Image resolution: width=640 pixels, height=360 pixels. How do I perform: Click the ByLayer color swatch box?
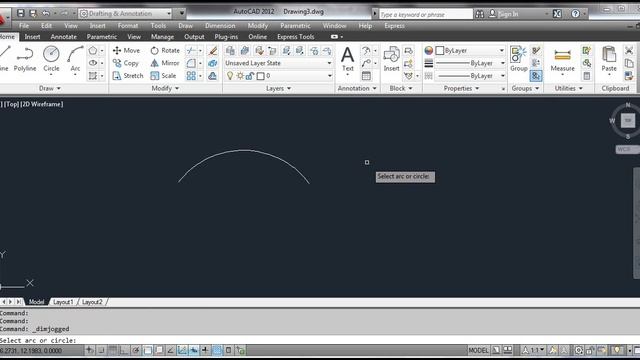coord(440,51)
